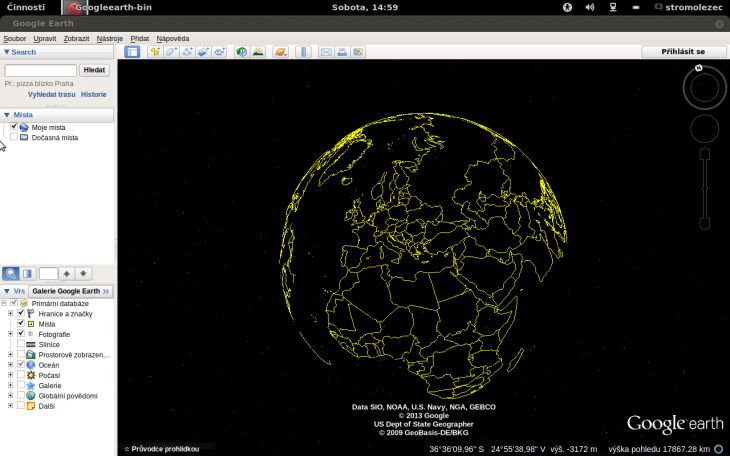Image resolution: width=730 pixels, height=456 pixels.
Task: Open the Historie link
Action: (x=94, y=95)
